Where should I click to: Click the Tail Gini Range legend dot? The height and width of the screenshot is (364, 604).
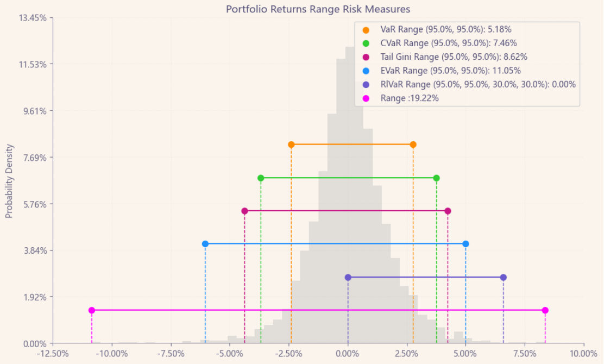pyautogui.click(x=366, y=57)
